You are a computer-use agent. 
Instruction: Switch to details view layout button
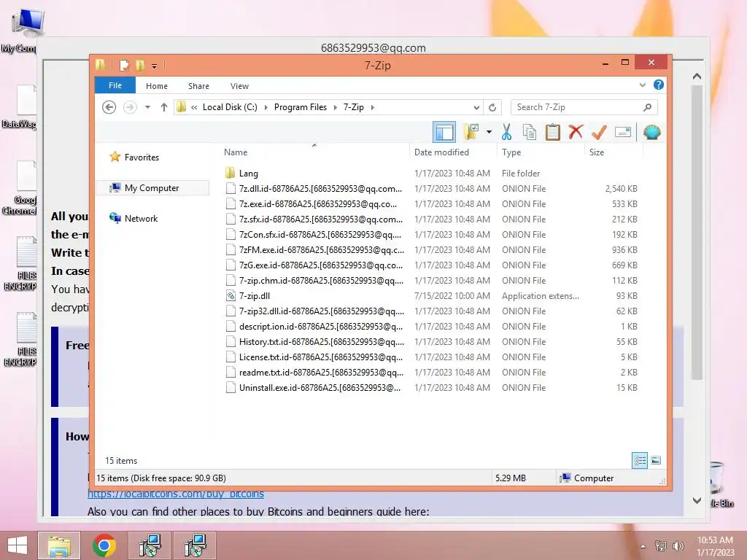click(x=639, y=461)
